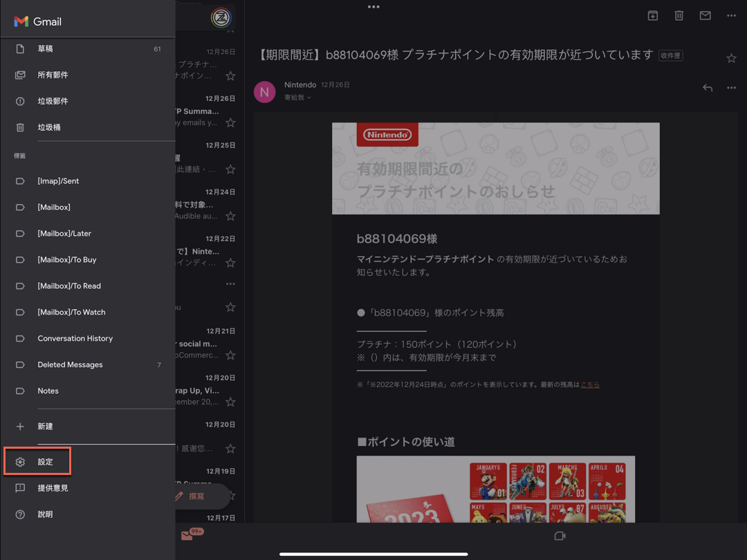Open message options beside reply arrow
Image resolution: width=747 pixels, height=560 pixels.
pos(731,88)
